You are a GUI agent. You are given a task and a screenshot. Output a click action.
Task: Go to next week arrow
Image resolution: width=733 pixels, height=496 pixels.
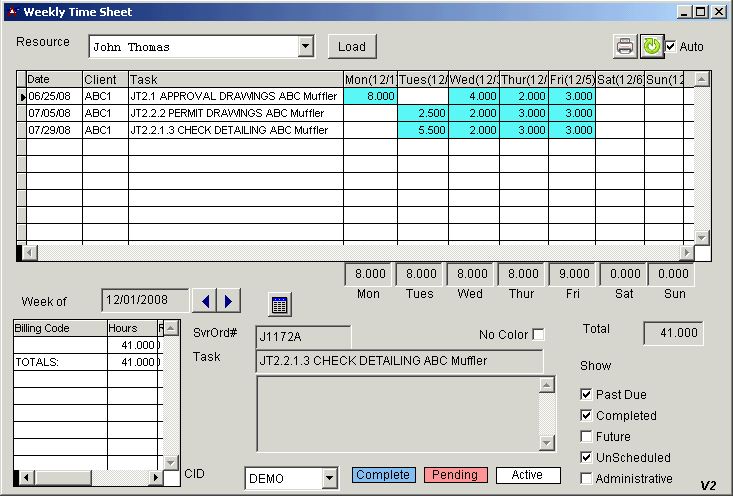click(x=228, y=300)
